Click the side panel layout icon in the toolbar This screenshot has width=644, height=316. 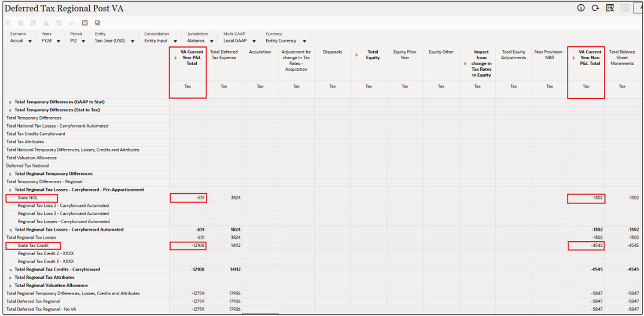98,23
